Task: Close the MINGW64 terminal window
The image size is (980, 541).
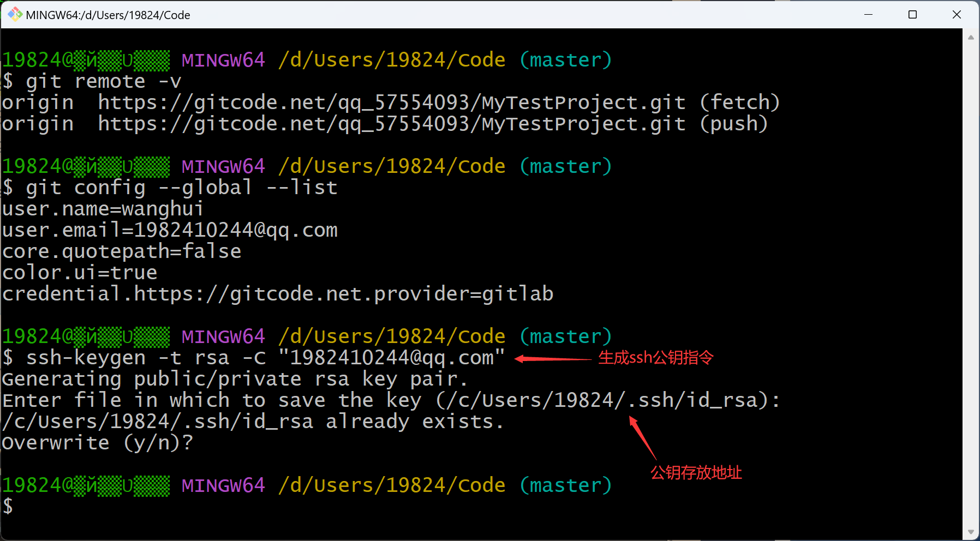Action: coord(957,14)
